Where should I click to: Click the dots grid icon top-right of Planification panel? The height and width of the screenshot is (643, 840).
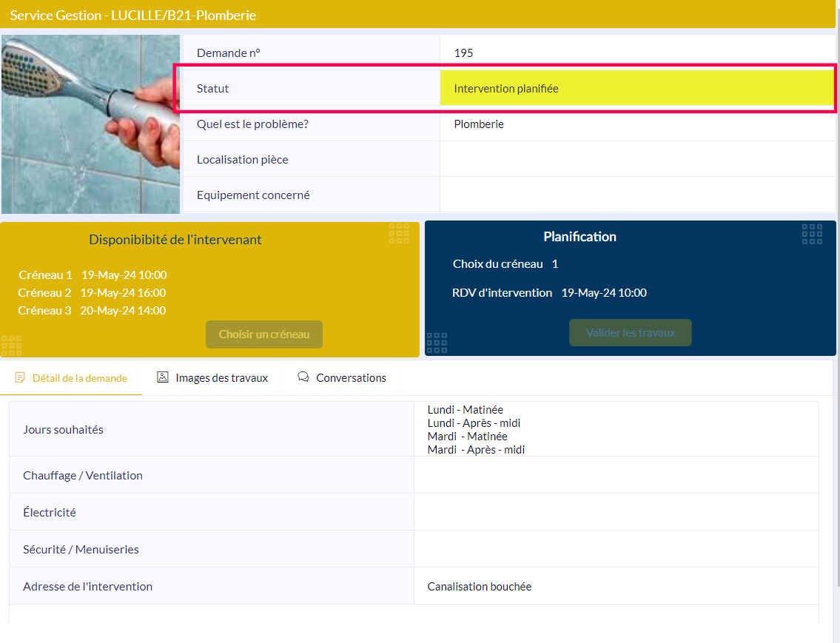click(x=812, y=234)
